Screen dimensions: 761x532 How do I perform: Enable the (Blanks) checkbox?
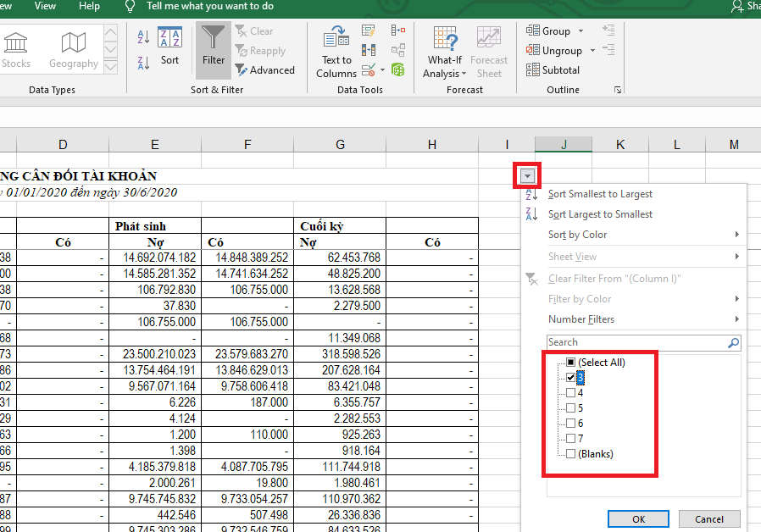pyautogui.click(x=571, y=454)
